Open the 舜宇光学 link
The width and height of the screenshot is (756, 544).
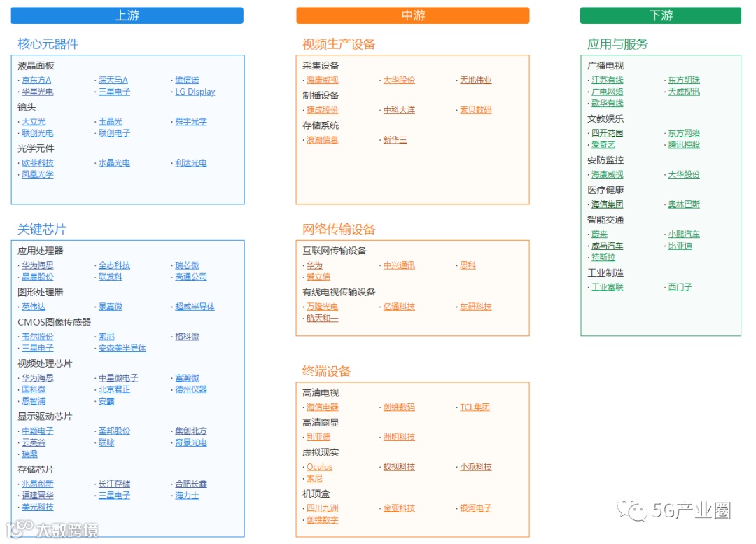(x=191, y=122)
